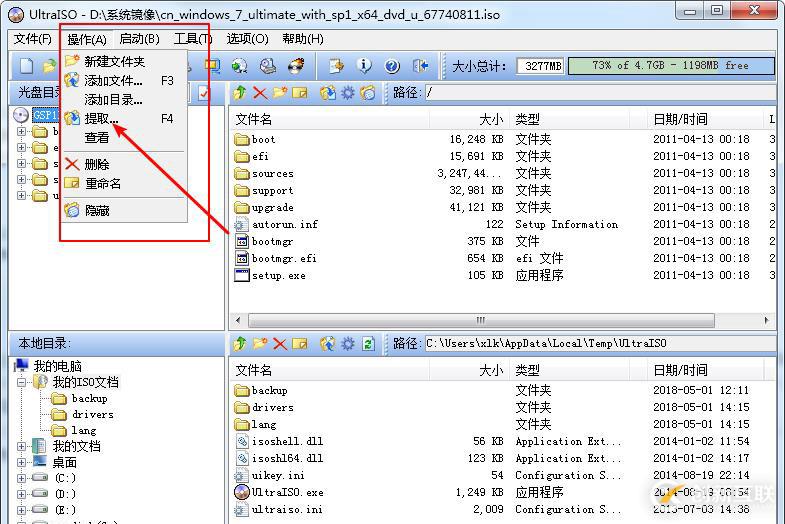Screen dimensions: 785x524
Task: Click the make CD/DVD image icon
Action: point(268,66)
